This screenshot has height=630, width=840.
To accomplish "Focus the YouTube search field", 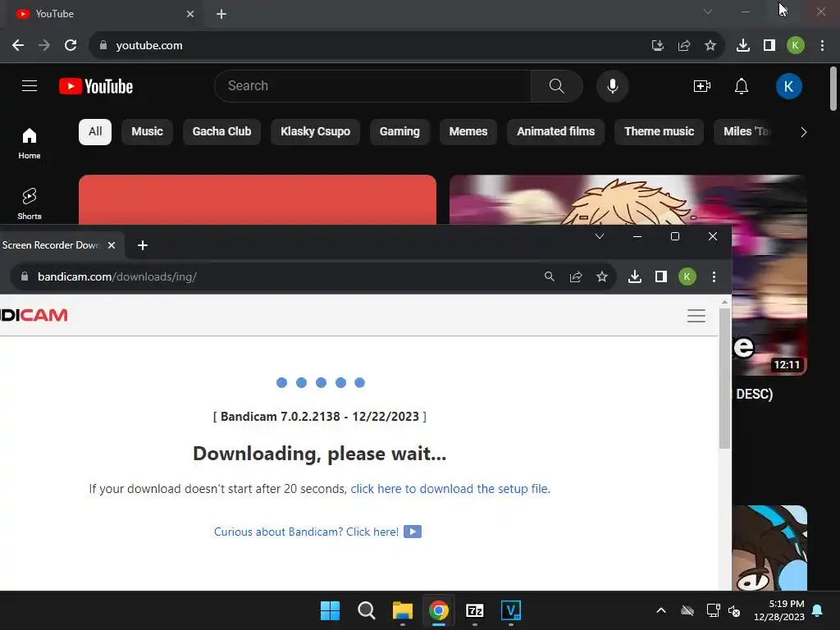I will tap(372, 85).
